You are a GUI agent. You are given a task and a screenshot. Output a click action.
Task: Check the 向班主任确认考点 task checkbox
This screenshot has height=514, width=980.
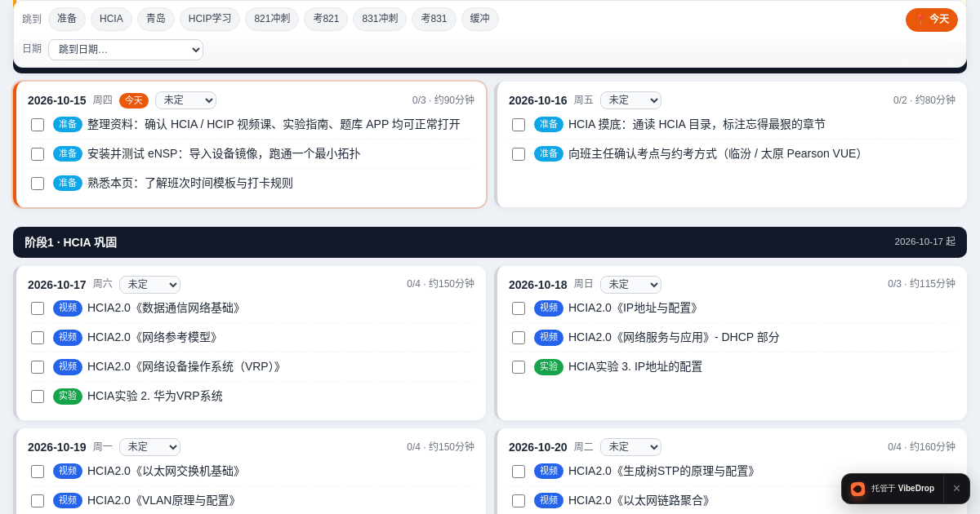pos(519,154)
